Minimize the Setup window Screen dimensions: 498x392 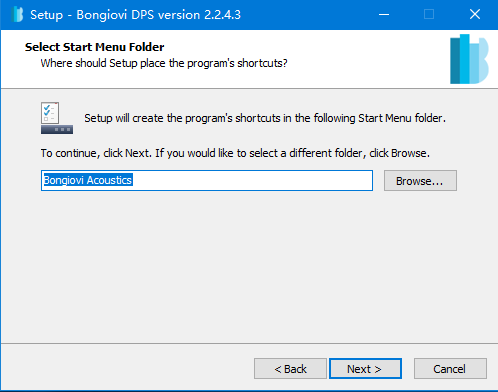384,15
